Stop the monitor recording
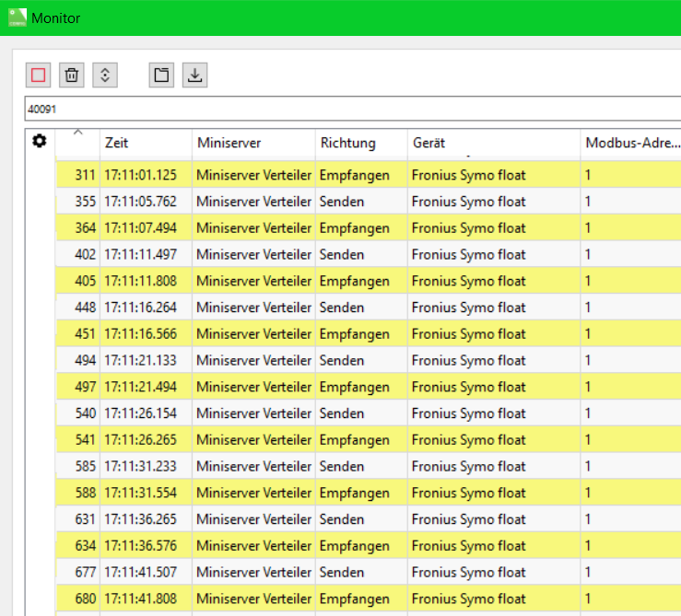The image size is (681, 616). coord(38,76)
